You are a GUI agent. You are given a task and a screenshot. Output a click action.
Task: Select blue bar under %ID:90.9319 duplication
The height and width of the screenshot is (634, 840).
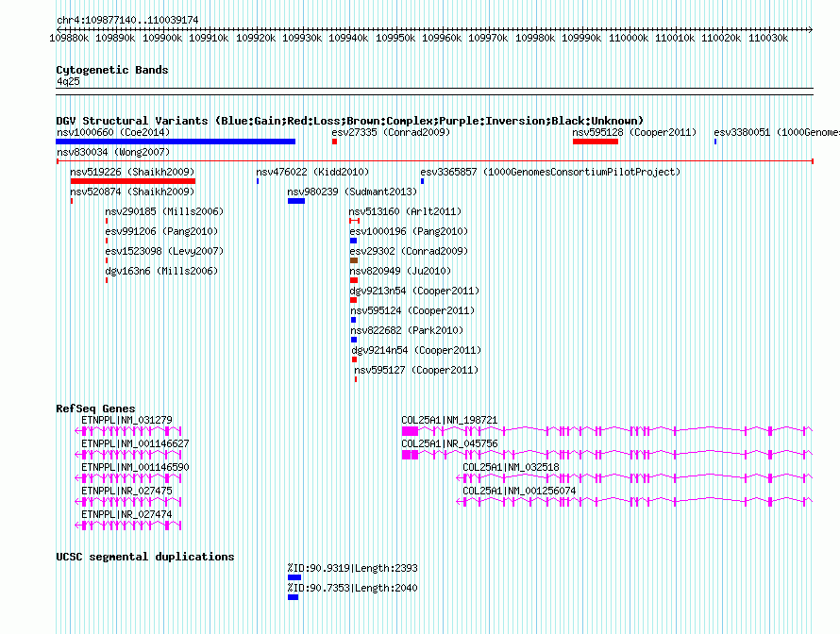pyautogui.click(x=294, y=577)
